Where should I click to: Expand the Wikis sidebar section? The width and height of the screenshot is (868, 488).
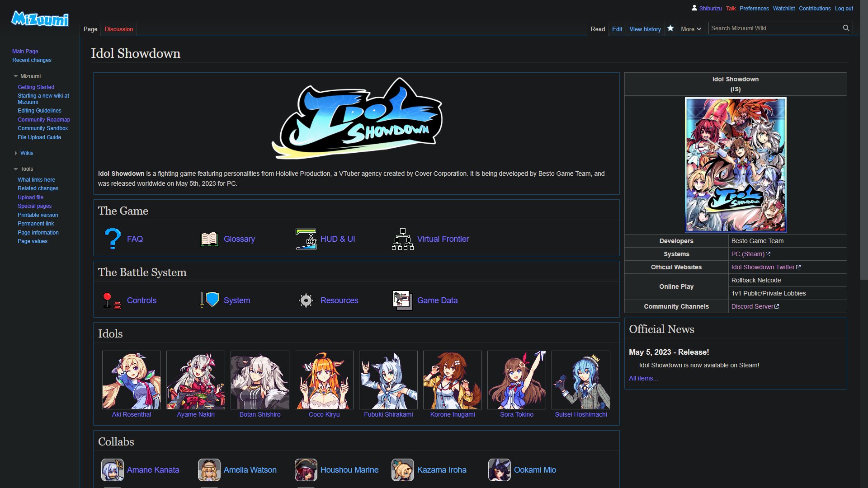click(x=16, y=153)
